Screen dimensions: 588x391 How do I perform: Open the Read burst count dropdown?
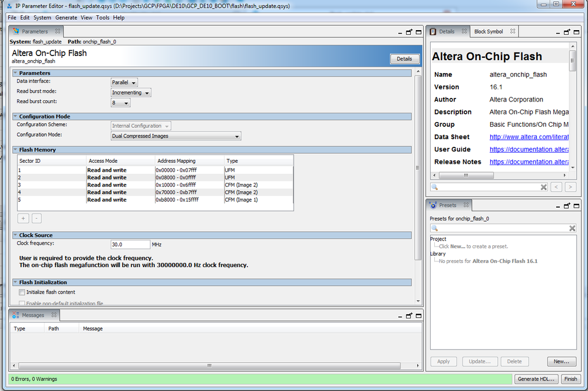[x=120, y=103]
